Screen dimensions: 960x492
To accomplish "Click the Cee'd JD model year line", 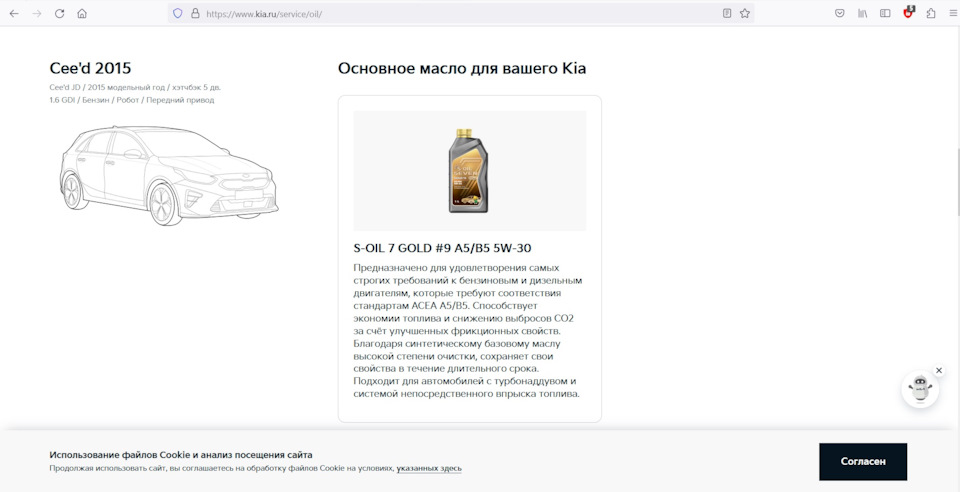I will (x=135, y=88).
